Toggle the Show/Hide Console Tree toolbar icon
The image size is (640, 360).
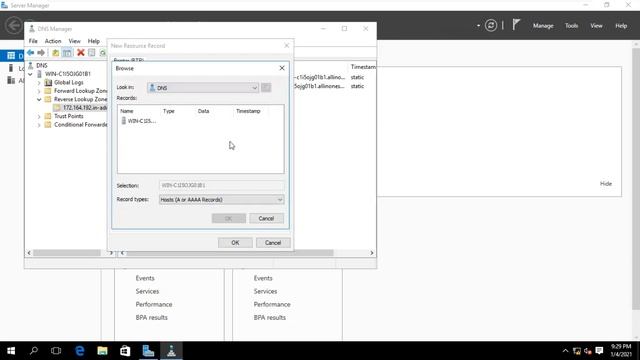coord(67,53)
